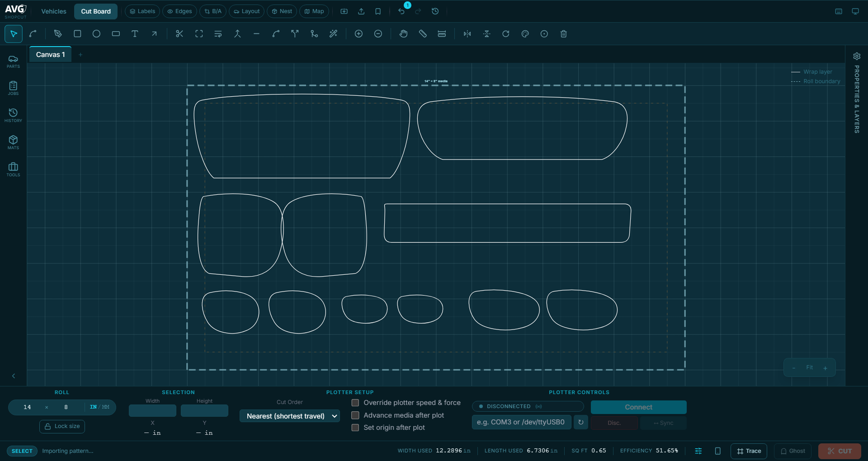
Task: Click the CUT button
Action: click(x=840, y=451)
